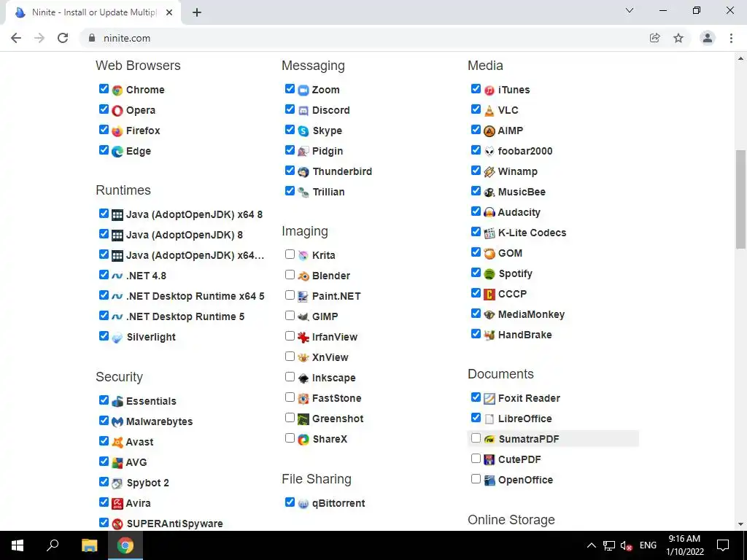747x560 pixels.
Task: Click the Blender icon
Action: click(303, 276)
